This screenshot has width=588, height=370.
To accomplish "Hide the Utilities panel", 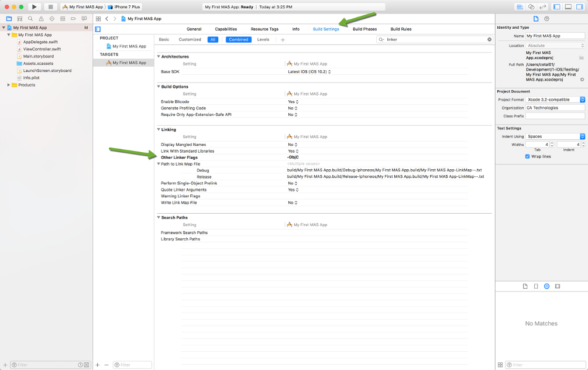I will click(x=580, y=7).
